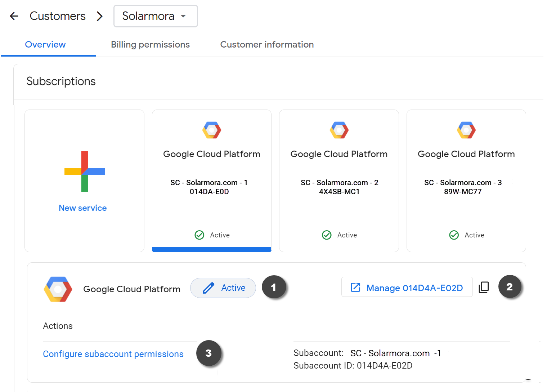Open the Solarmora customer dropdown
This screenshot has width=547, height=392.
point(156,16)
